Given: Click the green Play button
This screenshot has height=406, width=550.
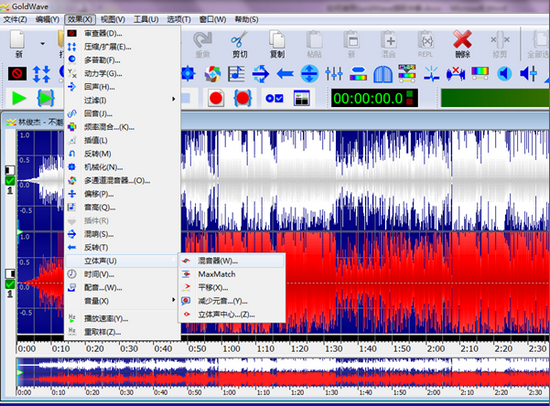Looking at the screenshot, I should click(x=19, y=98).
